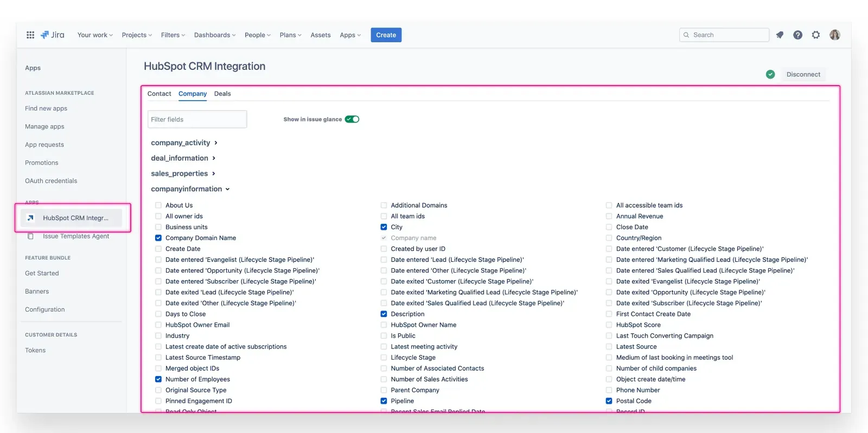The height and width of the screenshot is (433, 868).
Task: Open Manage apps in sidebar
Action: point(44,126)
